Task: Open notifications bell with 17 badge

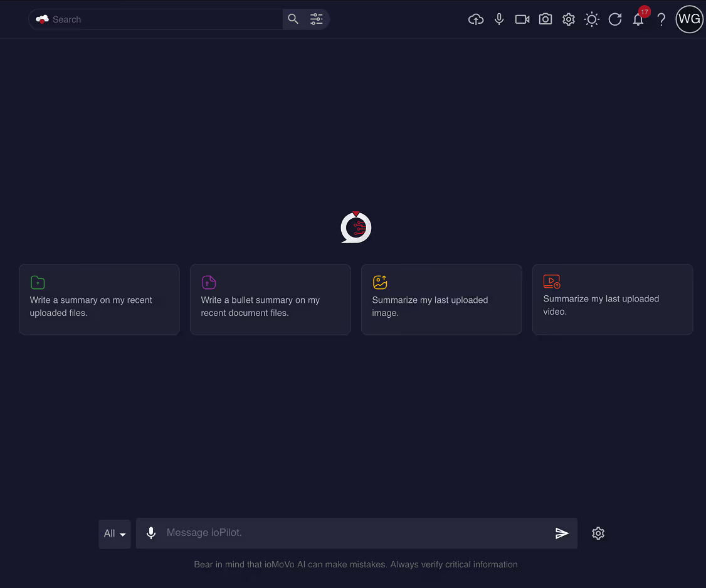Action: point(638,19)
